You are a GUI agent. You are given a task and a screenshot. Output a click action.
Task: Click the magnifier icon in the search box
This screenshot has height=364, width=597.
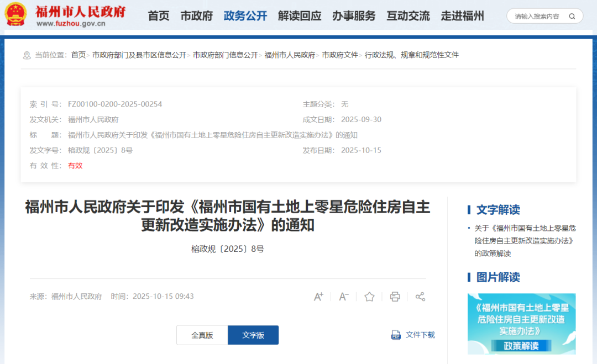coord(572,16)
